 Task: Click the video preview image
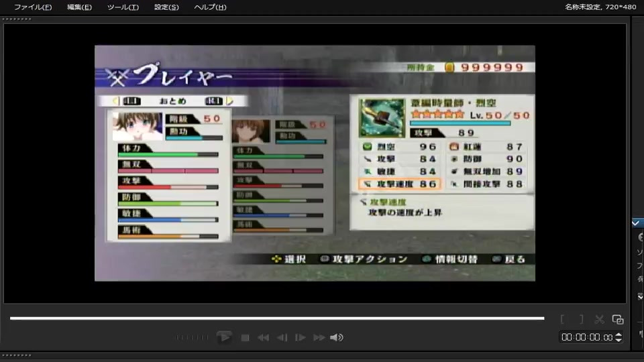pos(315,164)
